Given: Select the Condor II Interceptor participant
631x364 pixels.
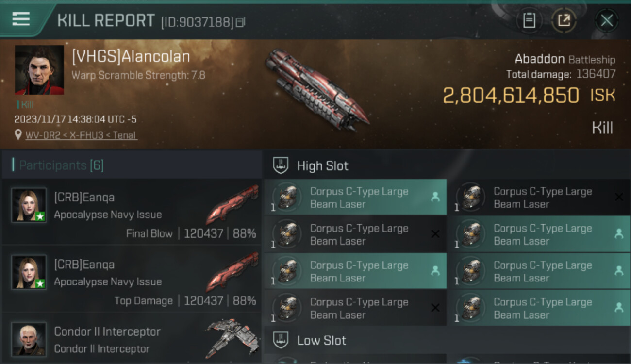Looking at the screenshot, I should tap(132, 339).
